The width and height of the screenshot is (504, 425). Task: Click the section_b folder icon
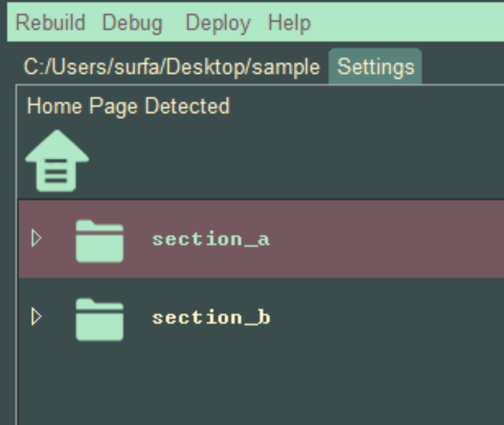pyautogui.click(x=99, y=319)
